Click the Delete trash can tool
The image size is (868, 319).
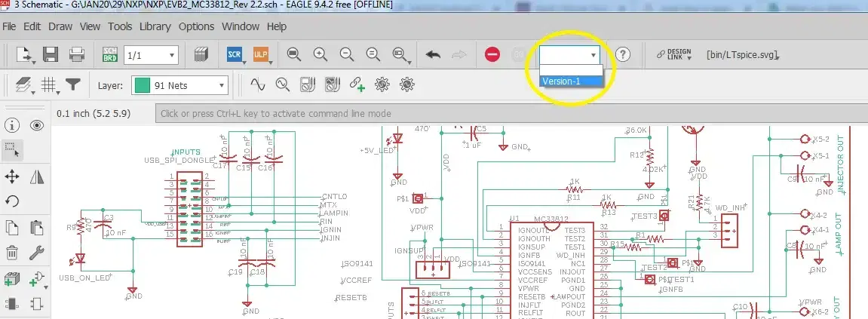pyautogui.click(x=12, y=253)
